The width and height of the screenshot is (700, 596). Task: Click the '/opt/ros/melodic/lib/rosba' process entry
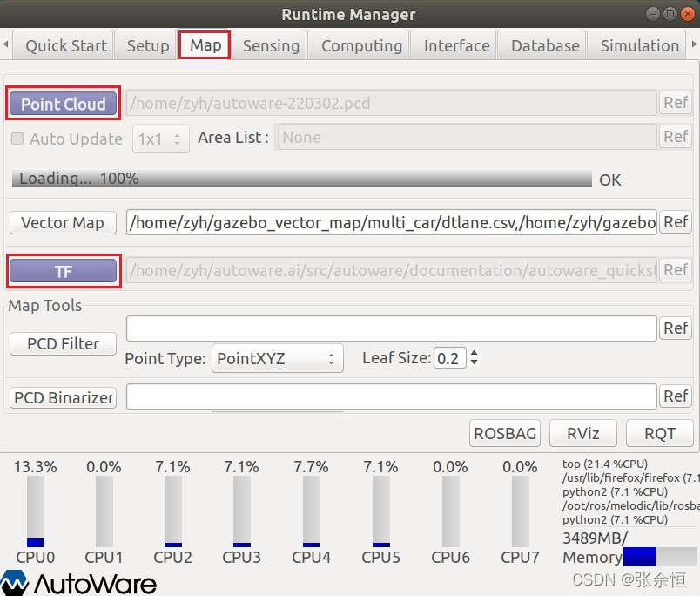(x=629, y=505)
